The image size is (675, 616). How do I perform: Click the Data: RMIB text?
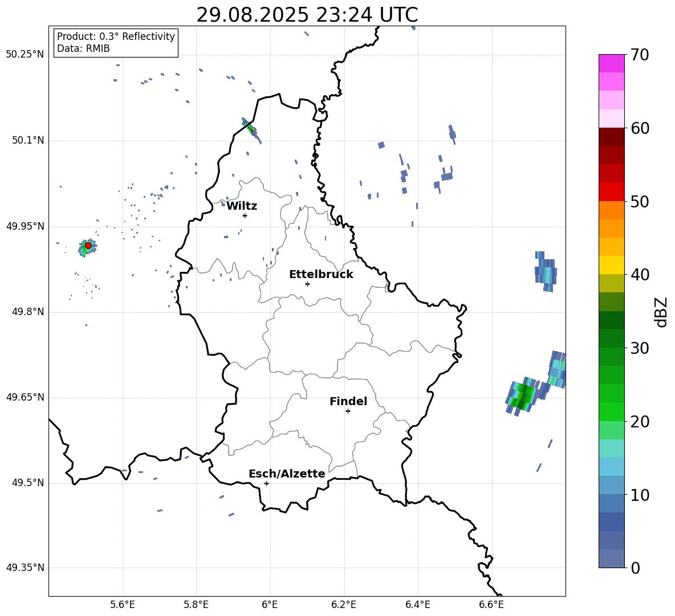(x=83, y=48)
